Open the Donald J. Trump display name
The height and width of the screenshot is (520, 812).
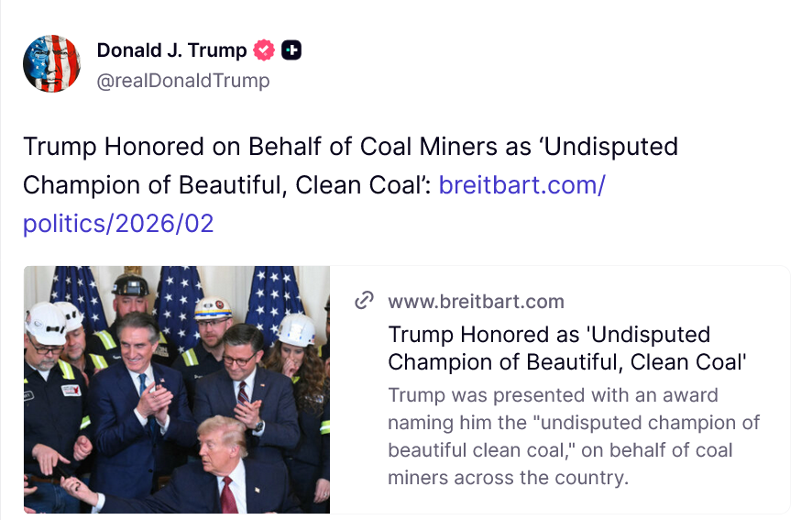(171, 50)
